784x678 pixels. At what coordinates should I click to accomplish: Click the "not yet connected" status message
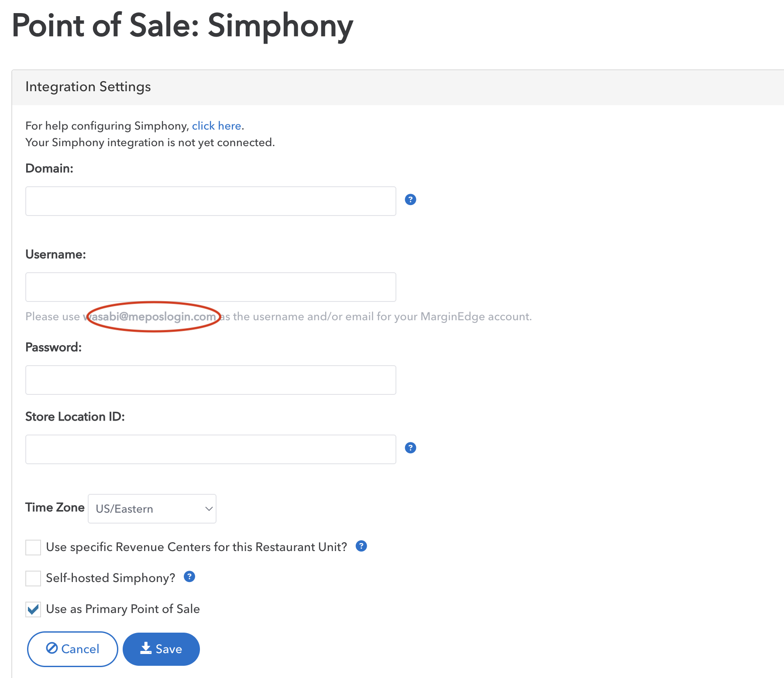click(x=150, y=143)
